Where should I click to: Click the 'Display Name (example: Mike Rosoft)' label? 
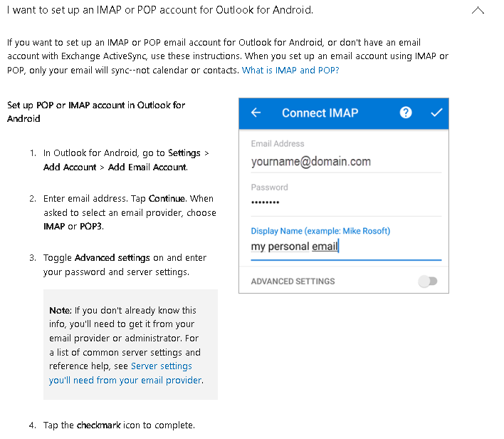320,231
